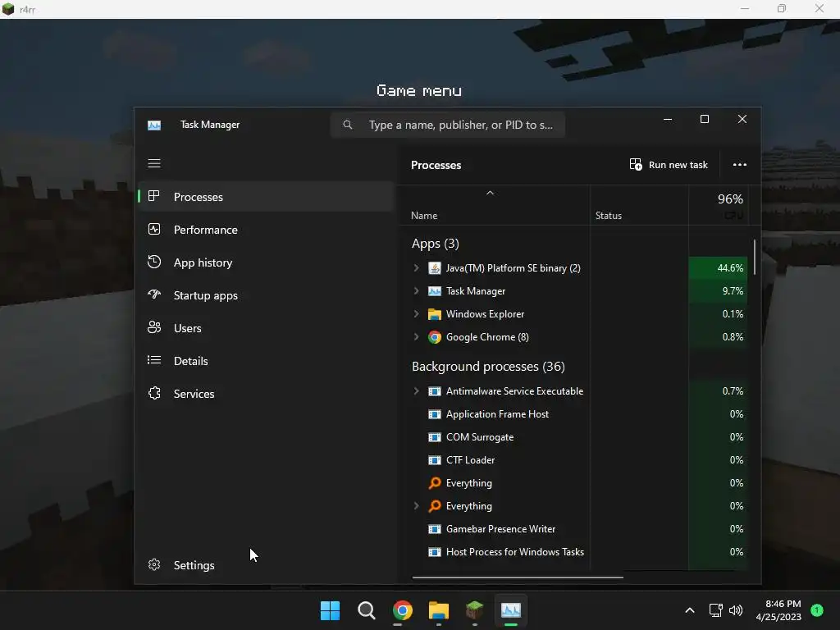Expand the second Everything process group

coord(416,505)
